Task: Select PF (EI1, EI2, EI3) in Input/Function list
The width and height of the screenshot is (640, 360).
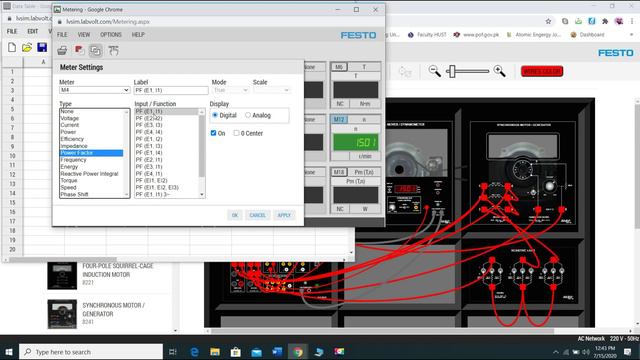Action: point(157,187)
